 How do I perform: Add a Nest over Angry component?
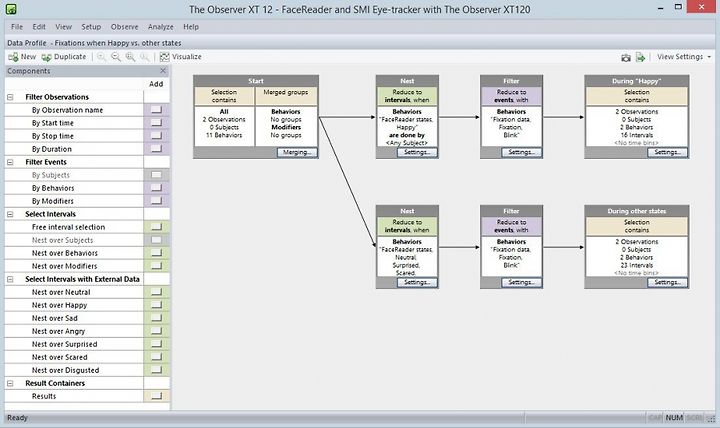157,331
